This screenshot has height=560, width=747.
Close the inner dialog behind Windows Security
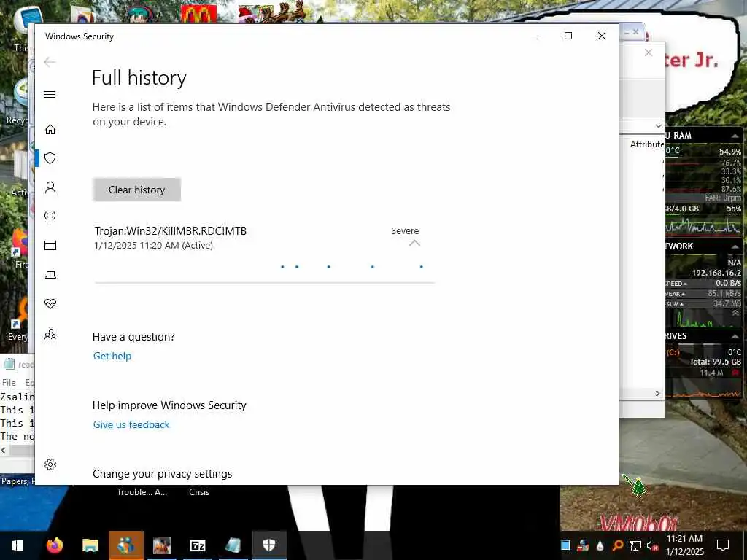click(x=649, y=52)
